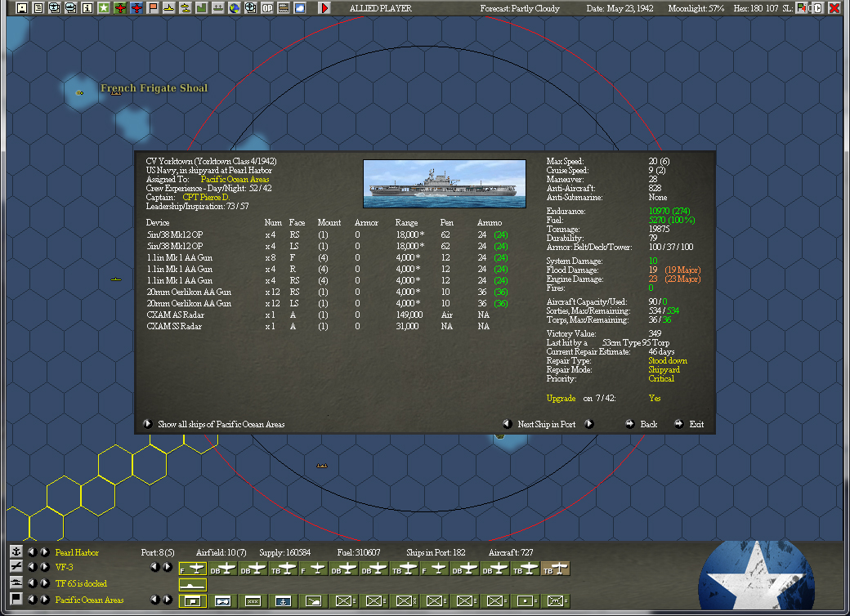Open the OP toolbar button
Image resolution: width=850 pixels, height=616 pixels.
pos(267,8)
